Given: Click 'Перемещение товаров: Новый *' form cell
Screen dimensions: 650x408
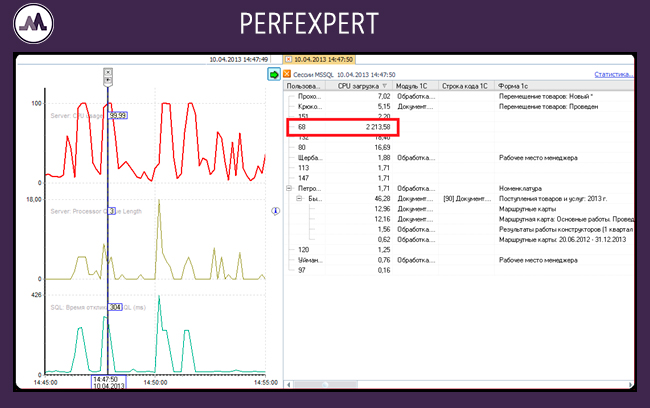Looking at the screenshot, I should (546, 96).
